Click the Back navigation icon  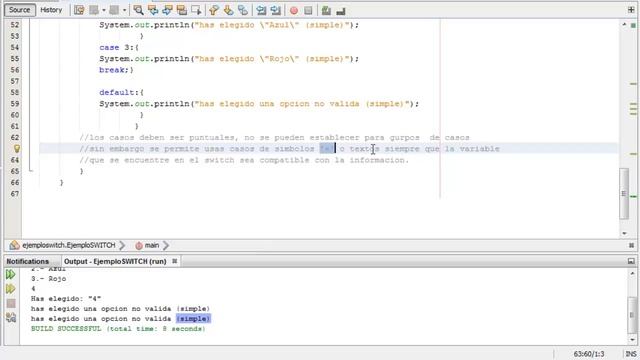pyautogui.click(x=94, y=10)
